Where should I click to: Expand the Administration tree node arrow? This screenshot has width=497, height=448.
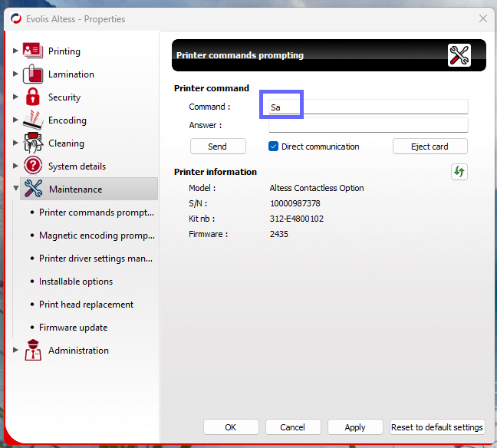click(x=15, y=350)
